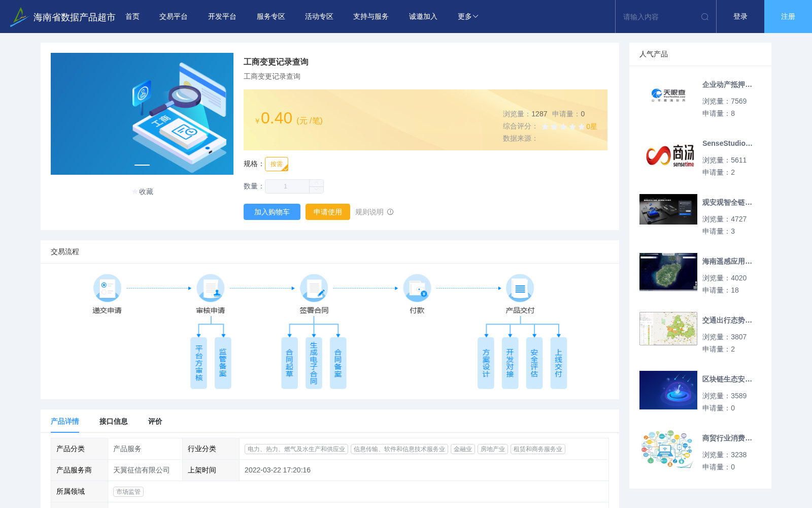Screen dimensions: 812x508
Task: Click the 付款 step icon
Action: click(417, 288)
